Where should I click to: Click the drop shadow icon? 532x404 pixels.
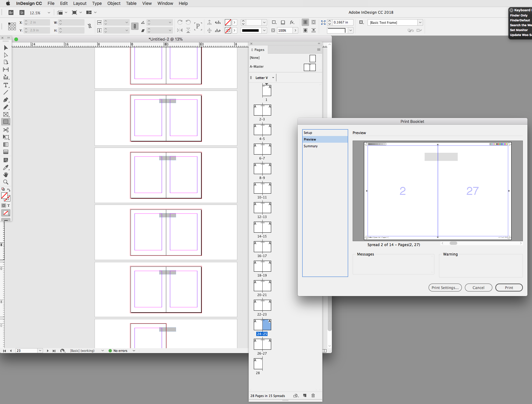click(x=283, y=22)
